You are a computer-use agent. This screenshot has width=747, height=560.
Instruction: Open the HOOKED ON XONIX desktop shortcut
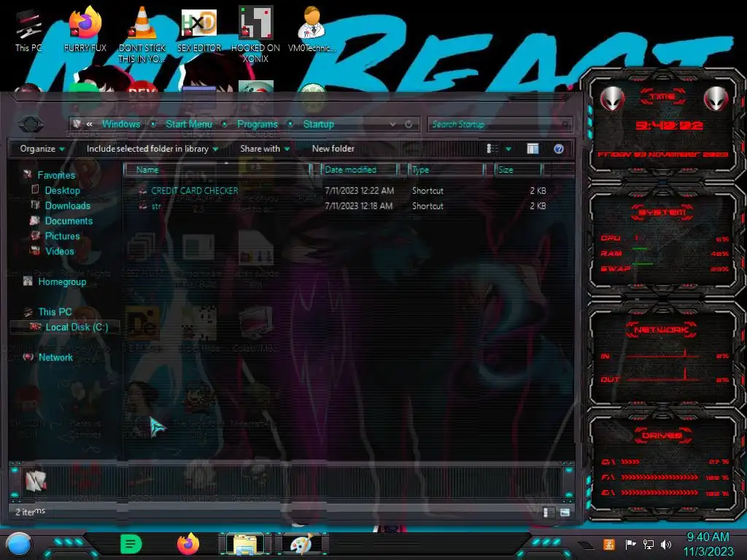click(x=256, y=35)
